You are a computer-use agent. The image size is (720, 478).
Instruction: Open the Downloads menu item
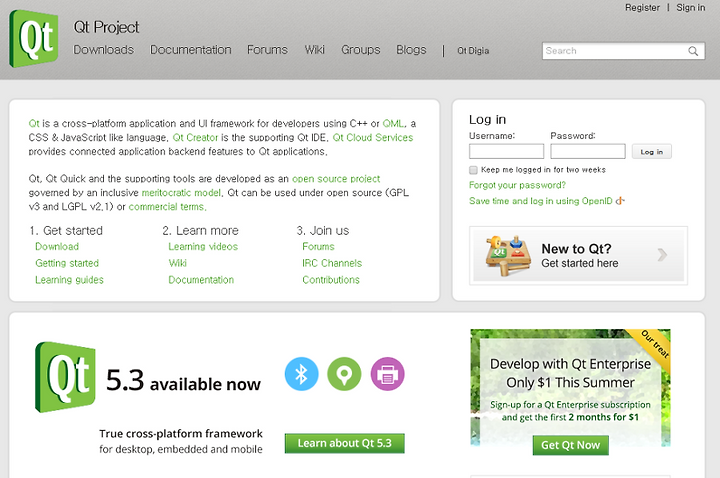tap(104, 50)
